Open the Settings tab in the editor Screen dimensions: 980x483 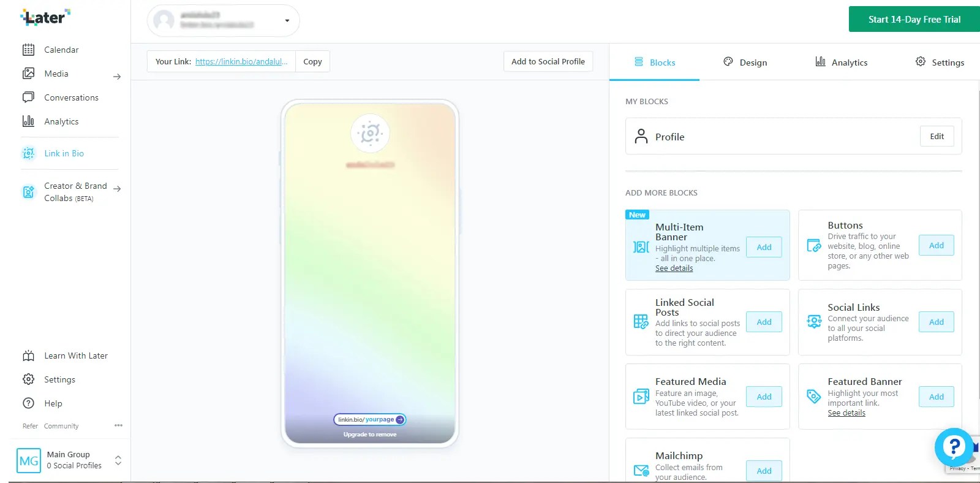coord(940,63)
